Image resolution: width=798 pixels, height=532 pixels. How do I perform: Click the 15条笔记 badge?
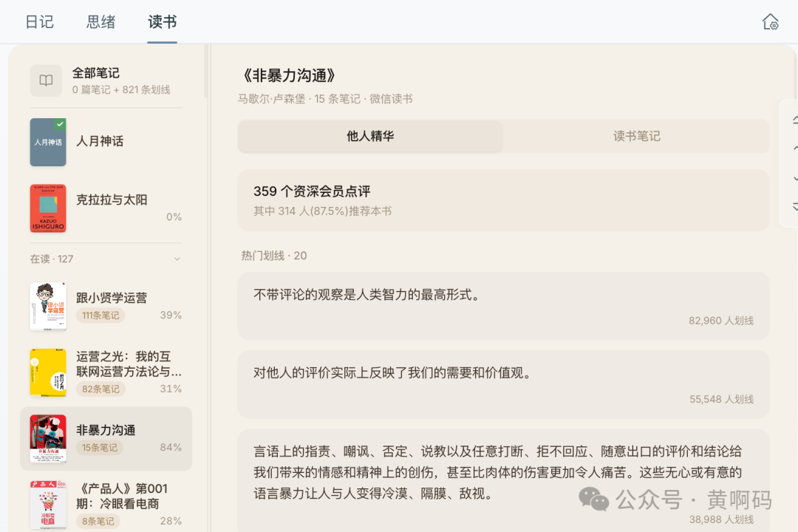pos(99,448)
